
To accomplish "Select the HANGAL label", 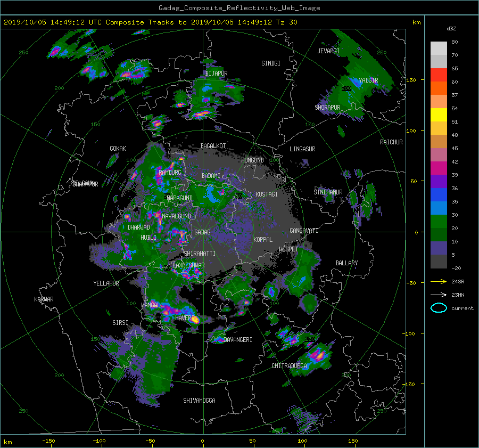I will [151, 305].
